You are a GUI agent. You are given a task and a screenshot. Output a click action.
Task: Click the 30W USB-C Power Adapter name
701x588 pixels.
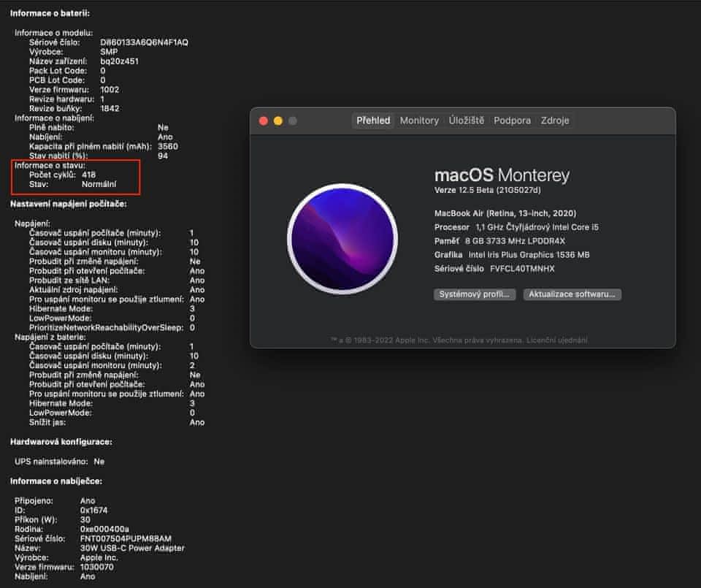[x=132, y=549]
